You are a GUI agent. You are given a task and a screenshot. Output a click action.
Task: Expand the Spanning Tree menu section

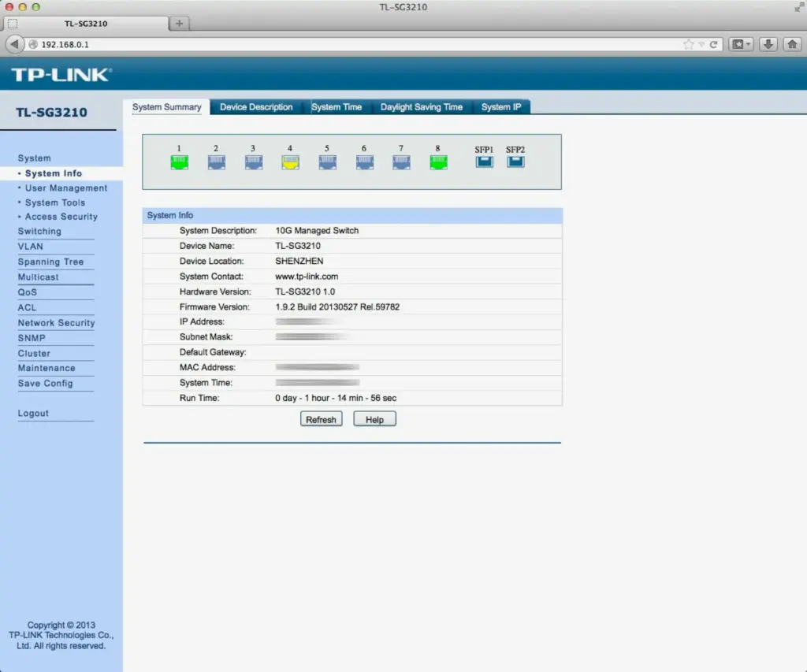(50, 262)
